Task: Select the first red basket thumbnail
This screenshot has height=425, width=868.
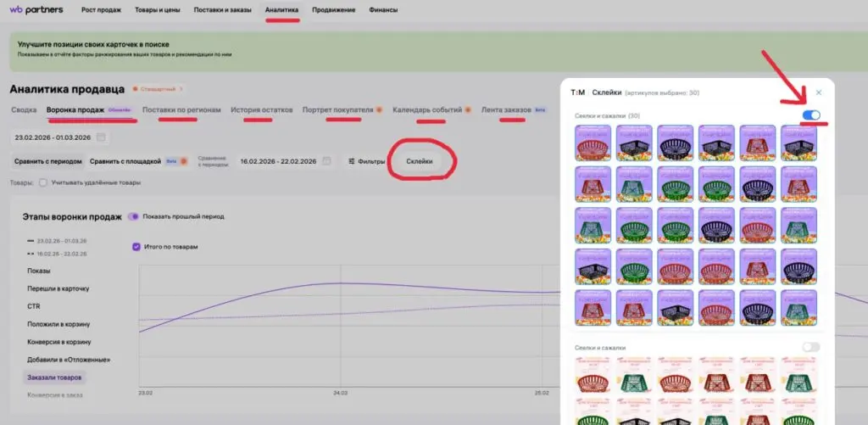Action: click(593, 143)
